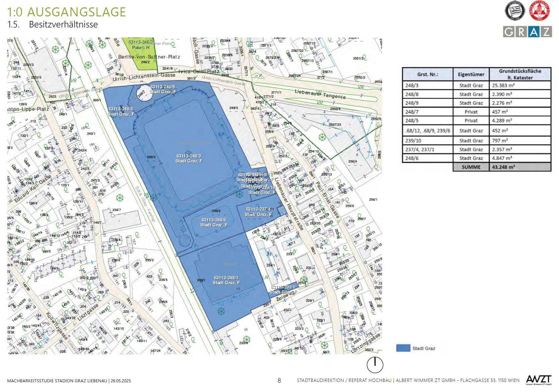The width and height of the screenshot is (559, 392).
Task: Click the 'Grundstücksfläche lt. Kataster' header
Action: pyautogui.click(x=520, y=74)
